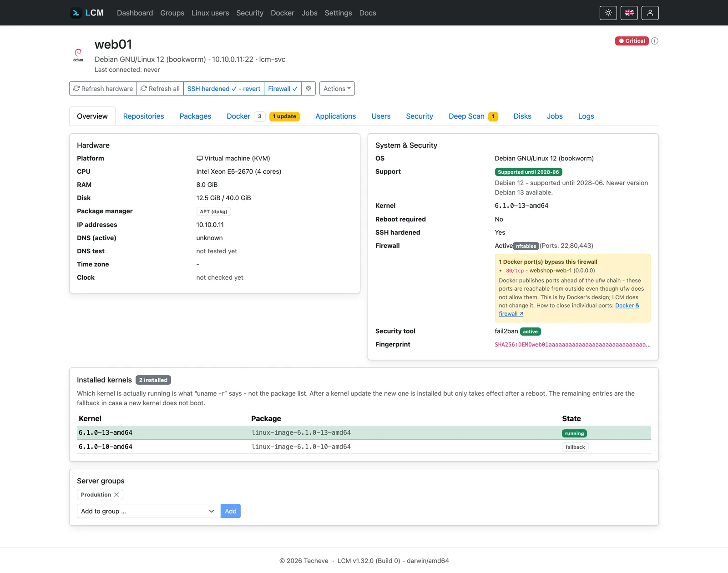Open Dashboard in the navbar

click(x=135, y=13)
